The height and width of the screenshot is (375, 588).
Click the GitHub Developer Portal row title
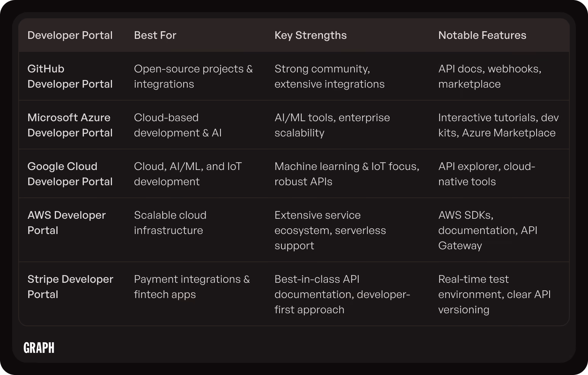[70, 76]
